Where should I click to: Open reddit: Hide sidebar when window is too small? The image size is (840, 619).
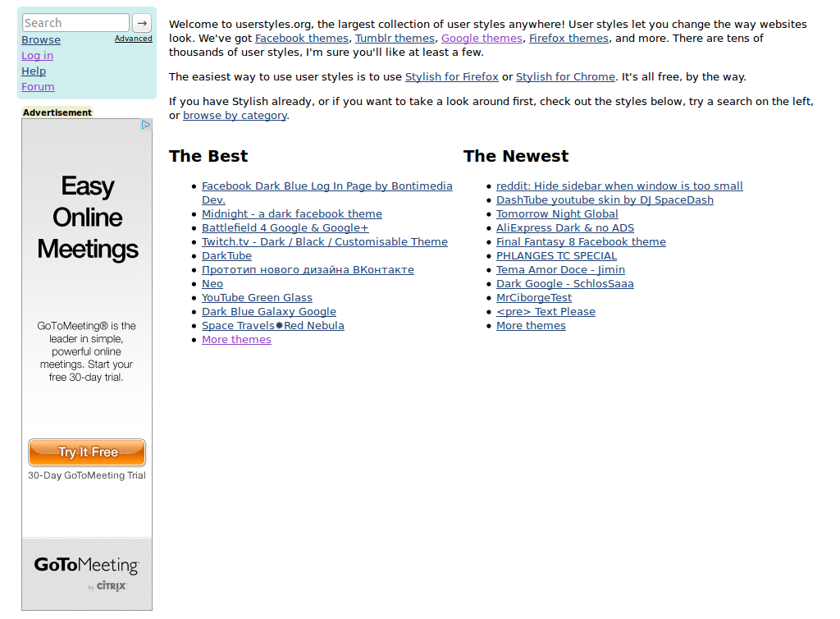click(619, 186)
